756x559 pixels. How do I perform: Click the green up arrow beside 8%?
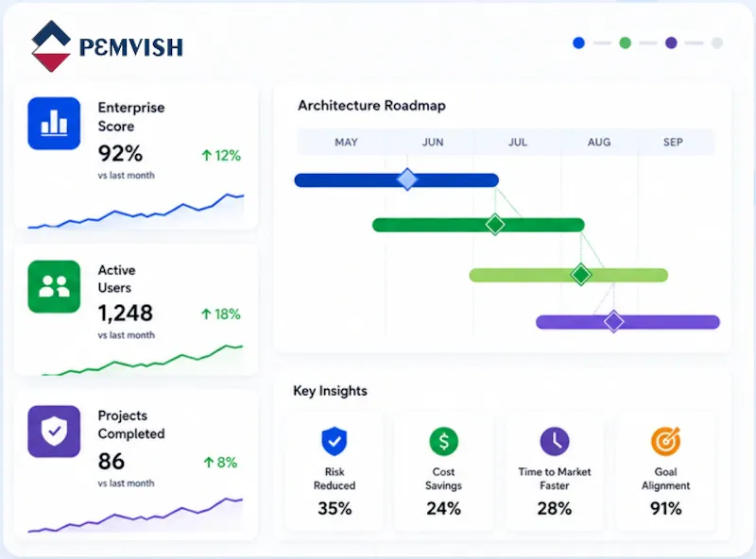coord(208,463)
